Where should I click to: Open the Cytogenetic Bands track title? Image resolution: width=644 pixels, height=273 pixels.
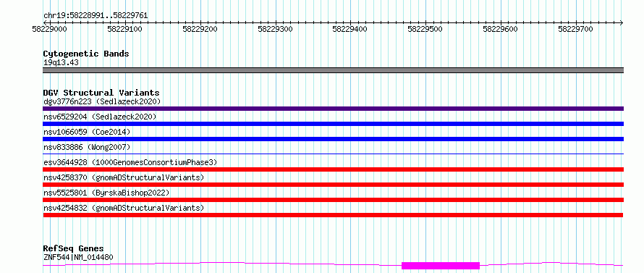(x=86, y=54)
